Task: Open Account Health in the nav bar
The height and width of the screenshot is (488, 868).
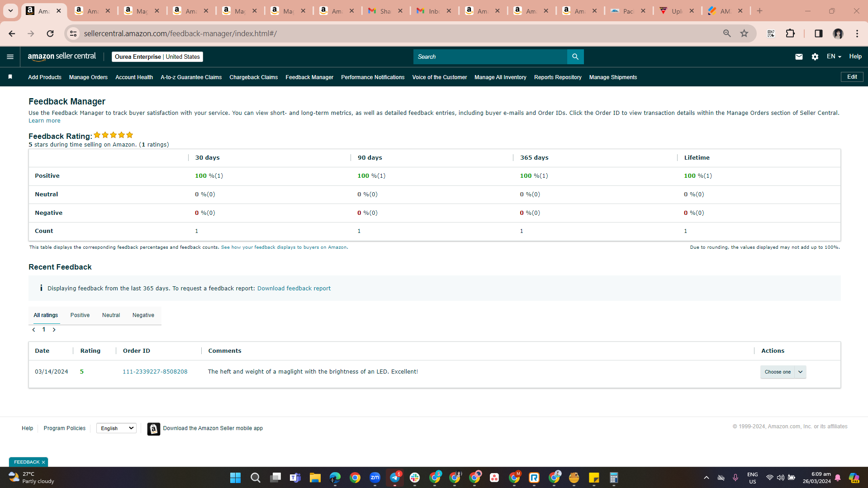Action: pyautogui.click(x=134, y=77)
